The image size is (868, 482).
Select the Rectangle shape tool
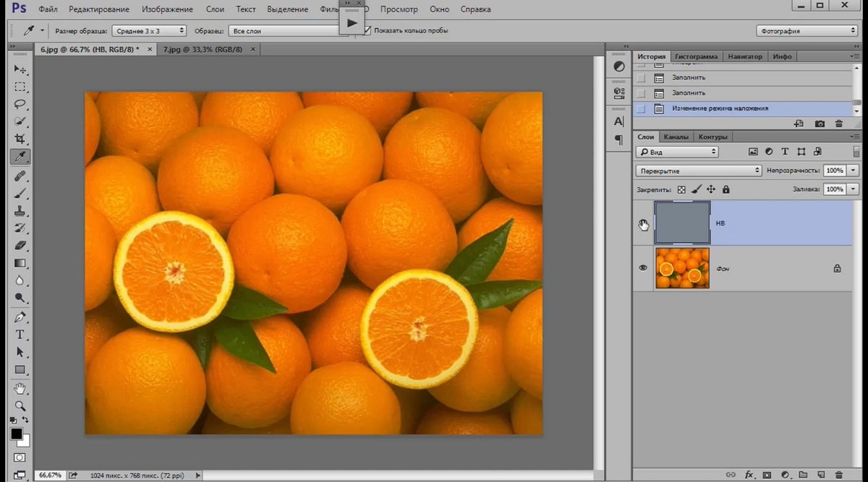tap(20, 369)
